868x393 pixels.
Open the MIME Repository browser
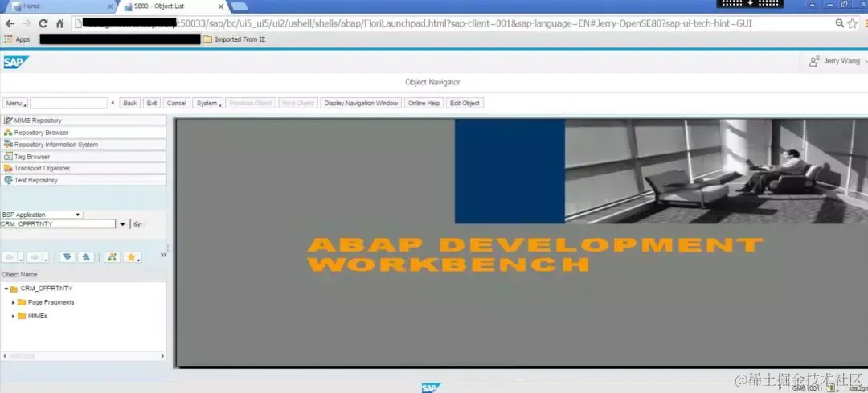[84, 120]
